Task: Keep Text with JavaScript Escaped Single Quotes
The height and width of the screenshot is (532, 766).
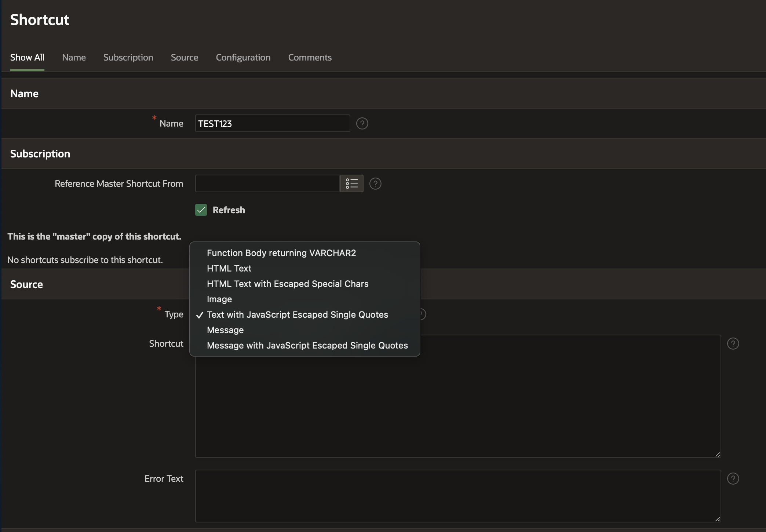Action: pos(297,315)
